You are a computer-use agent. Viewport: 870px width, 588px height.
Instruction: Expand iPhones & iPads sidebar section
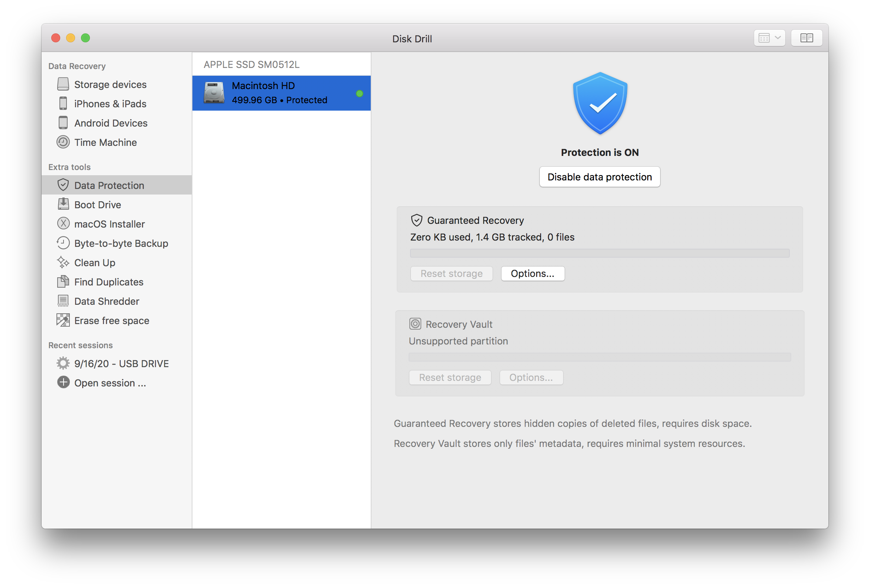pos(110,104)
